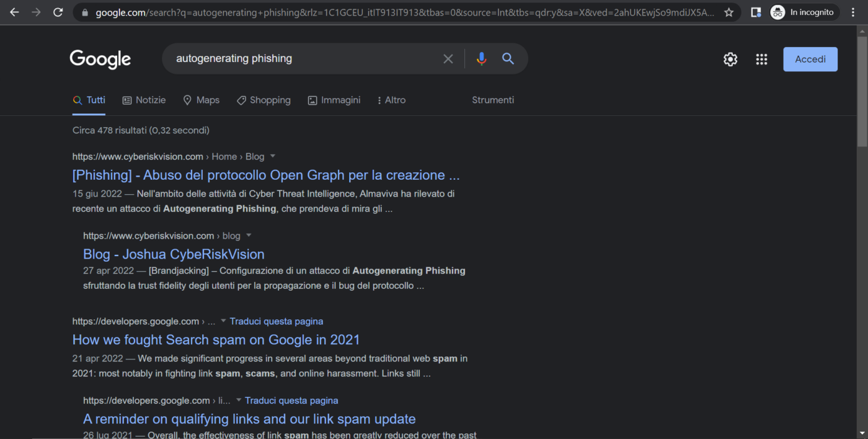868x439 pixels.
Task: Clear the search query with X
Action: click(x=448, y=59)
